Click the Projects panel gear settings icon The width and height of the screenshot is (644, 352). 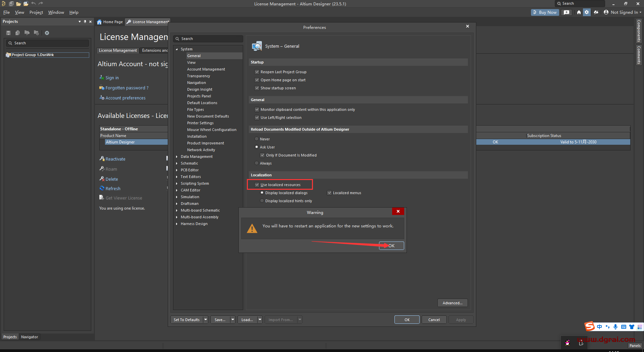pos(47,33)
